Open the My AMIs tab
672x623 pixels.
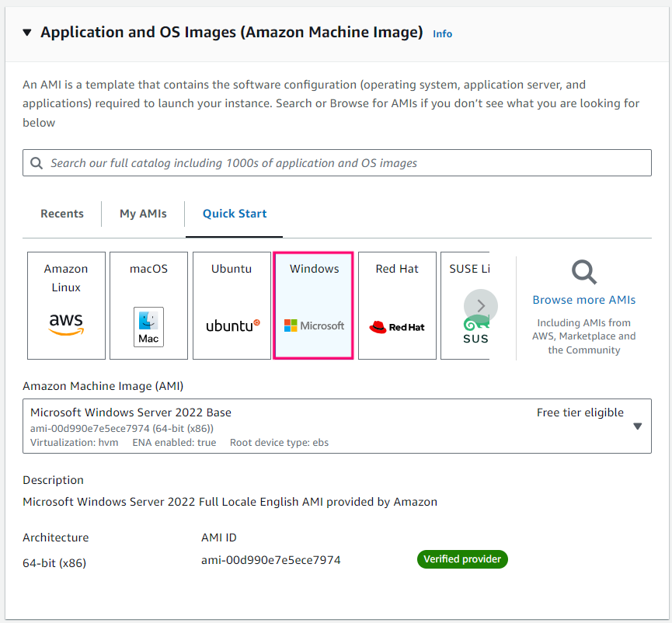(x=143, y=214)
